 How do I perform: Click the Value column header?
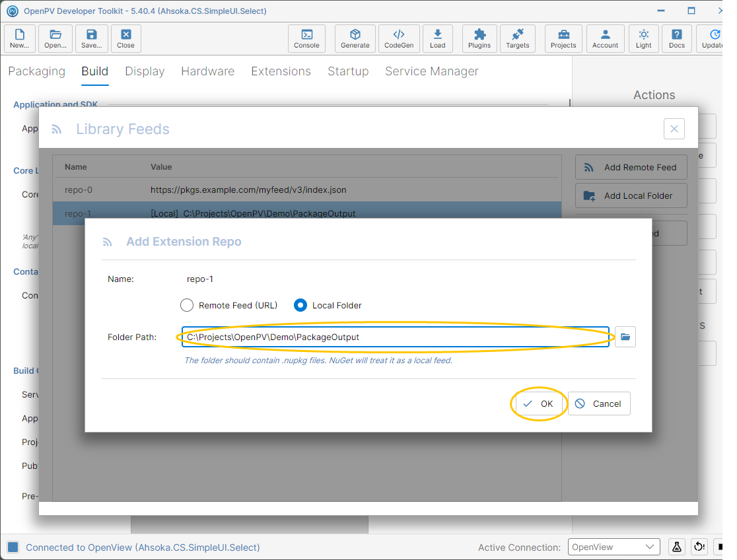161,167
